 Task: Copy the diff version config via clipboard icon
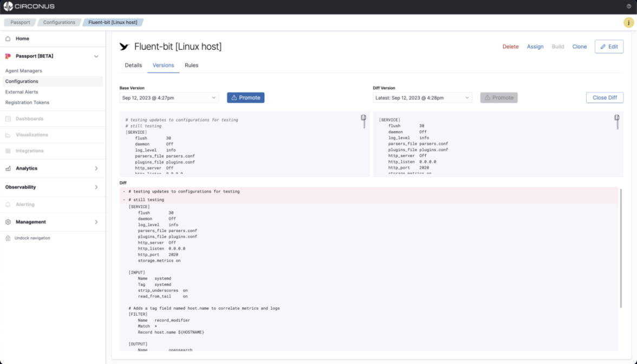616,118
